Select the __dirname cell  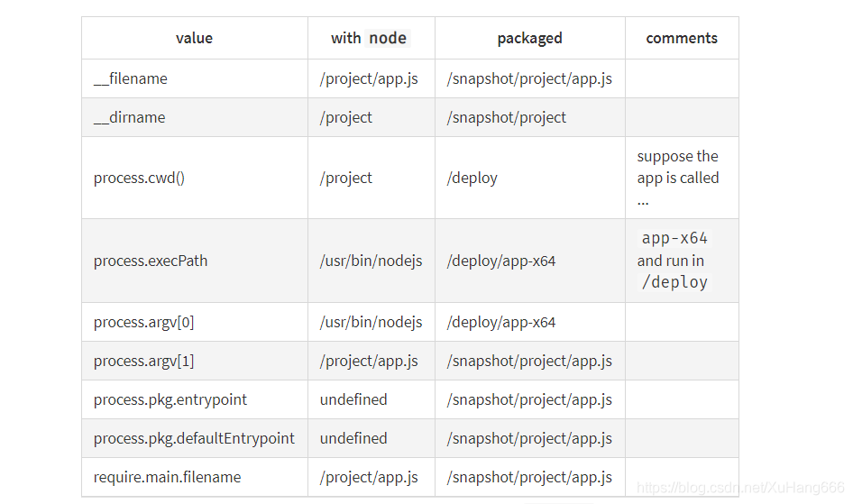click(194, 117)
